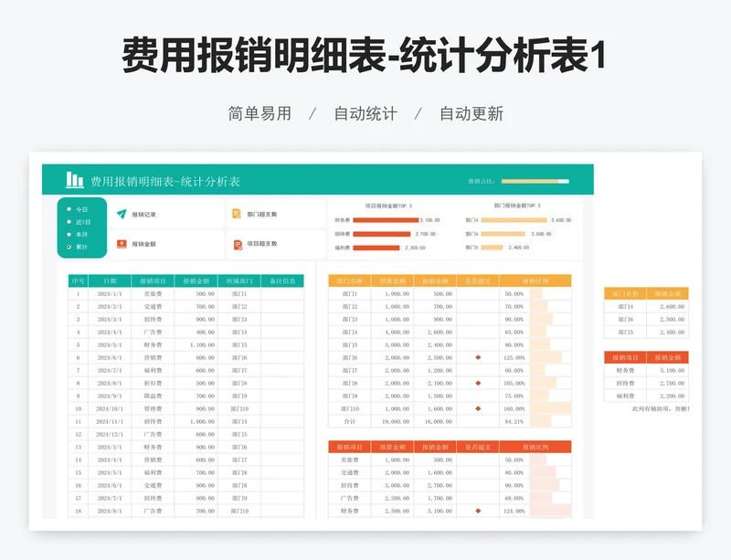Click the green 报销项目 column header

pyautogui.click(x=153, y=280)
